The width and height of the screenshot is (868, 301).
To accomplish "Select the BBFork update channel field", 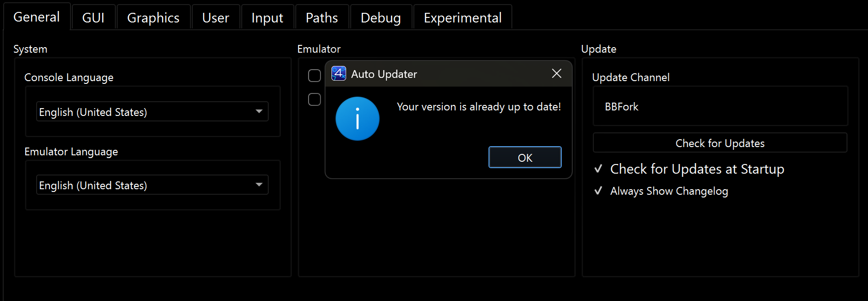I will pyautogui.click(x=720, y=106).
